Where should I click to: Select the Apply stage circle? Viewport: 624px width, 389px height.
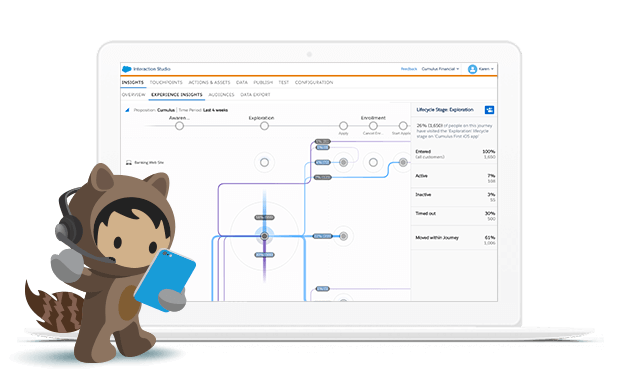(343, 126)
